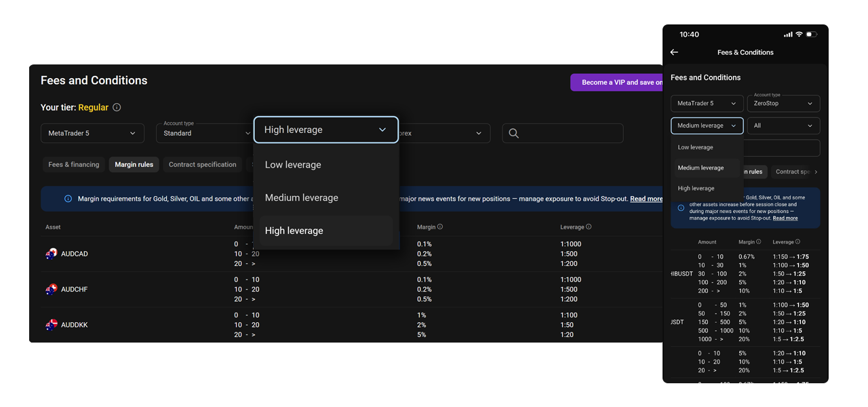Click the AUDDKK flag icon
The image size is (868, 407).
coord(51,325)
